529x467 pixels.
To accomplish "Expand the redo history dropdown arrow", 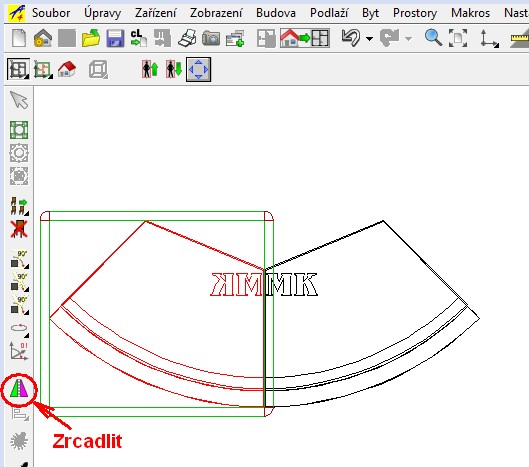I will coord(409,39).
